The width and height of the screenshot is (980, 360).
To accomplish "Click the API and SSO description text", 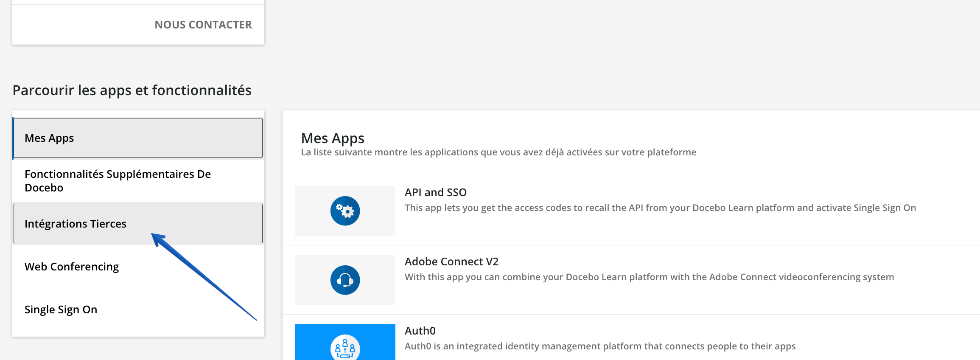I will (660, 208).
